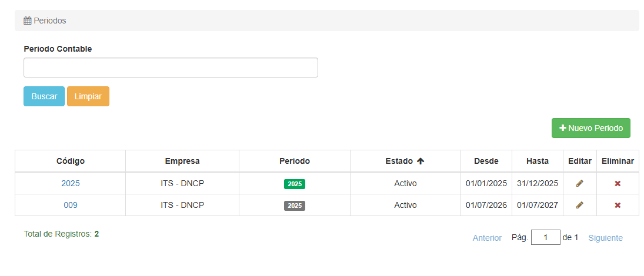Click the sort arrow on Estado column
Viewport: 644px width, 276px height.
[x=421, y=161]
